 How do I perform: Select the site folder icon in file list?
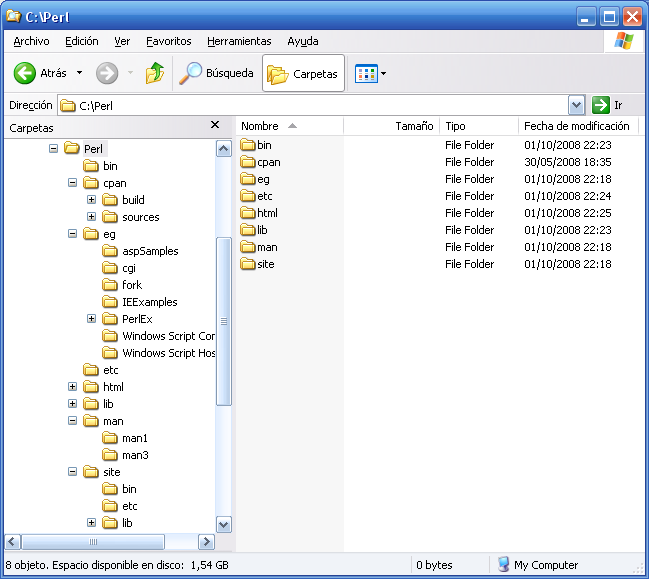point(248,264)
